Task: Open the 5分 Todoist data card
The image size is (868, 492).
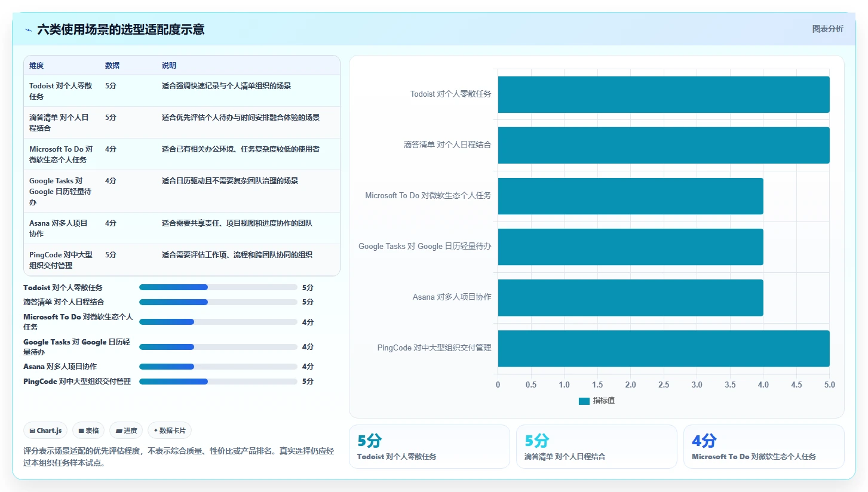Action: pos(430,447)
